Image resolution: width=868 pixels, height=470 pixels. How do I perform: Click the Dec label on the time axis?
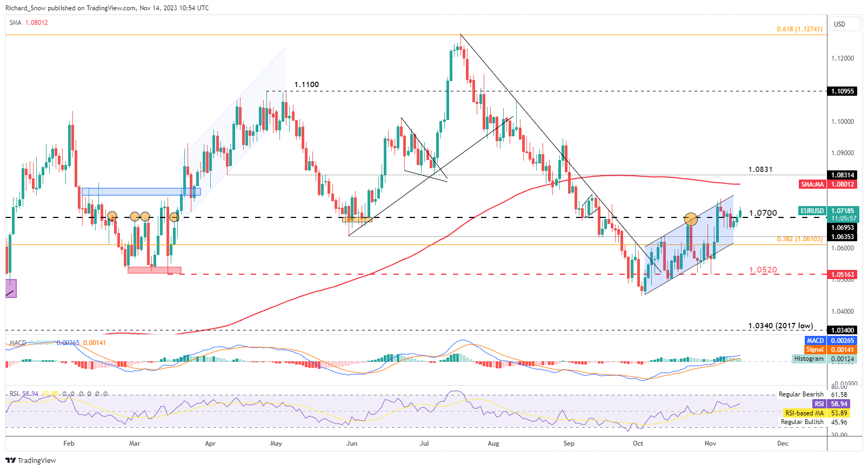coord(783,443)
